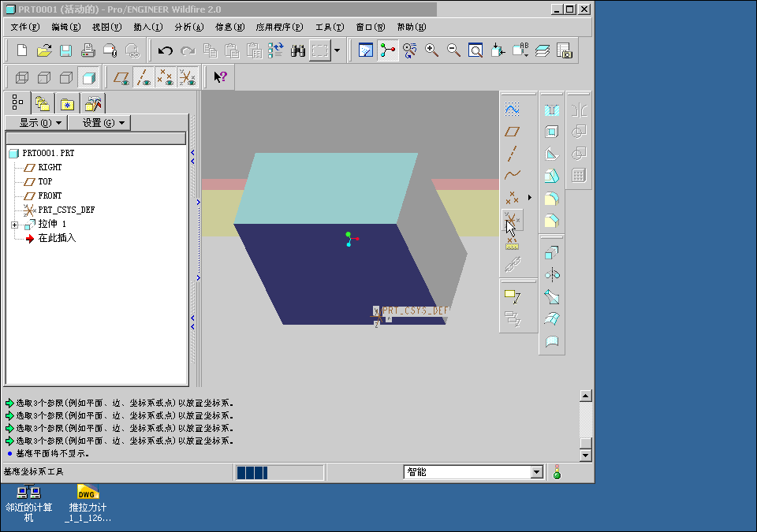This screenshot has width=757, height=532.
Task: Toggle datum axes display
Action: point(144,77)
